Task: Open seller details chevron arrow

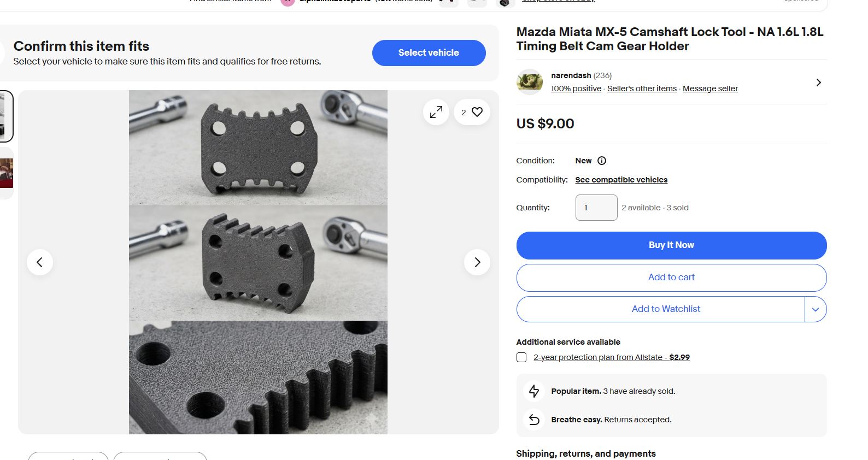Action: (x=818, y=82)
